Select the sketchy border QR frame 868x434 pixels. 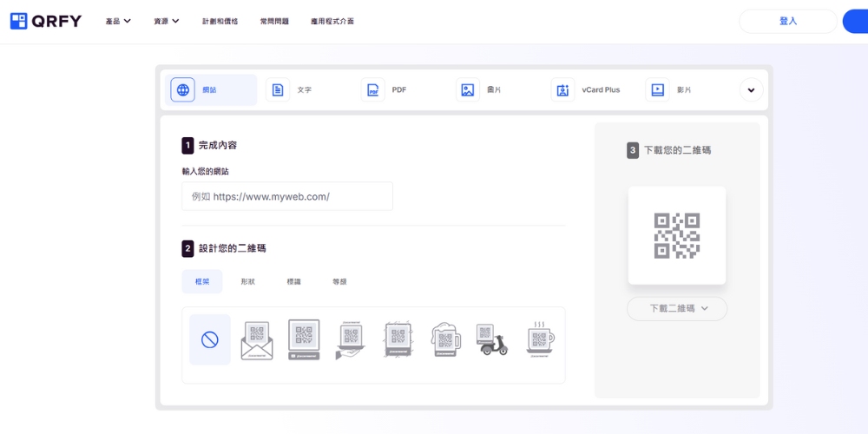398,340
